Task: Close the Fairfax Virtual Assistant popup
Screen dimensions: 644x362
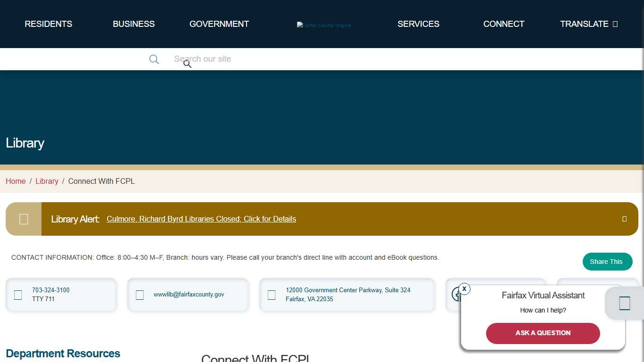Action: click(464, 288)
